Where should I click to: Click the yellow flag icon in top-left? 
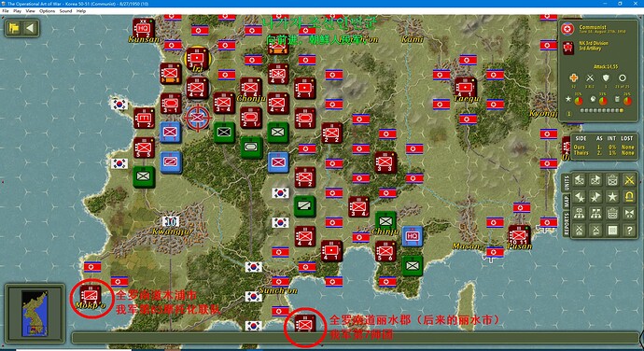tap(14, 28)
